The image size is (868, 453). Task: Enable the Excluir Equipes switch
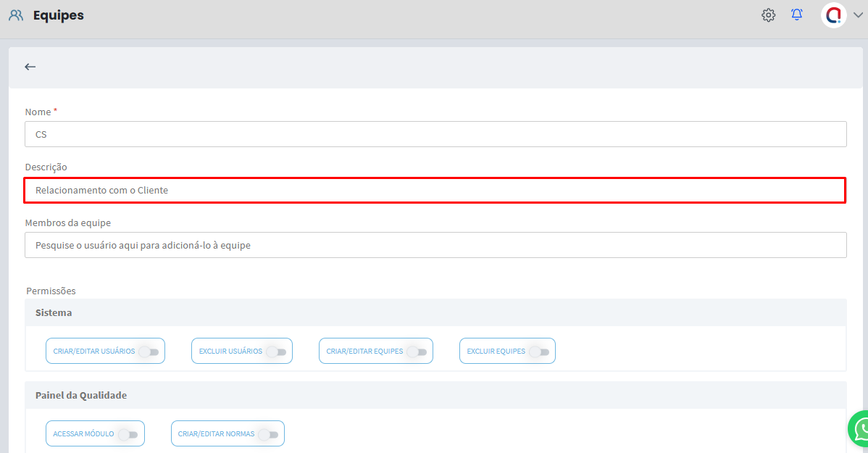[538, 352]
